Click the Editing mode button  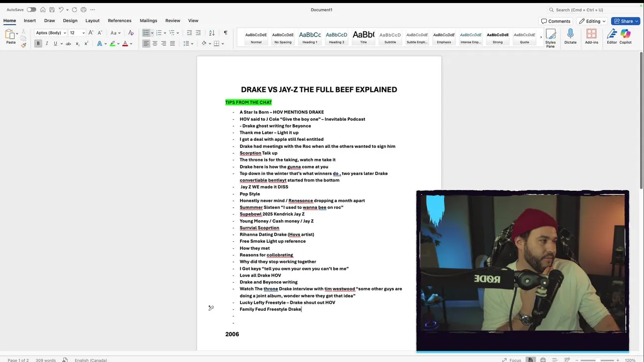593,21
